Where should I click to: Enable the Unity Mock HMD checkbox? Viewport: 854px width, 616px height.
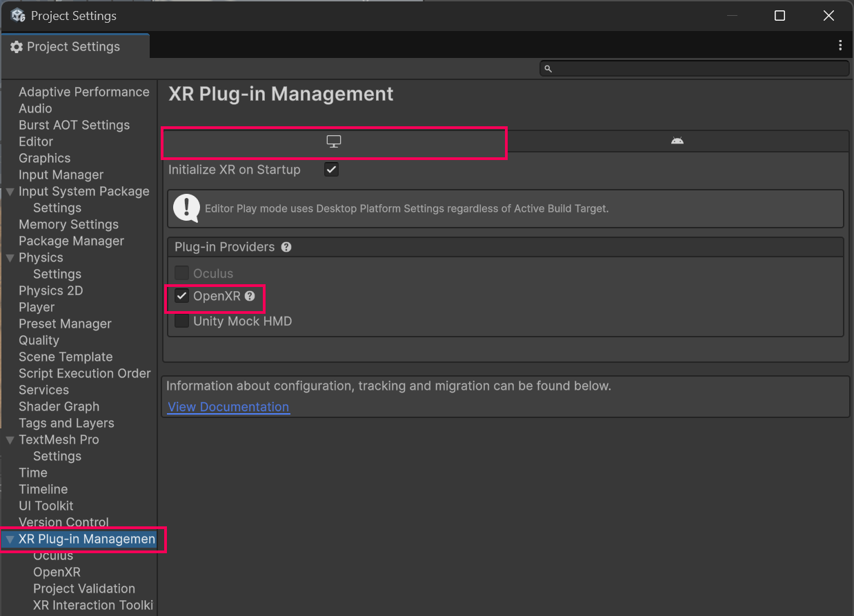[x=182, y=321]
